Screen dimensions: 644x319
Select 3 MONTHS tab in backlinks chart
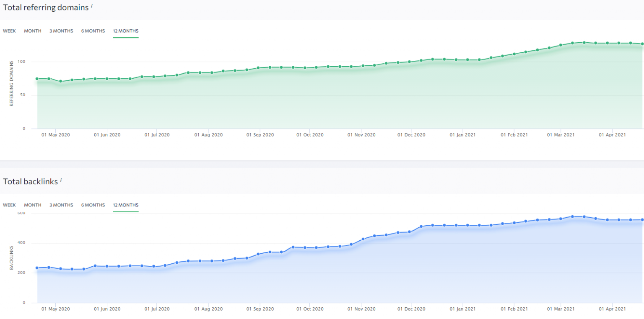(61, 205)
